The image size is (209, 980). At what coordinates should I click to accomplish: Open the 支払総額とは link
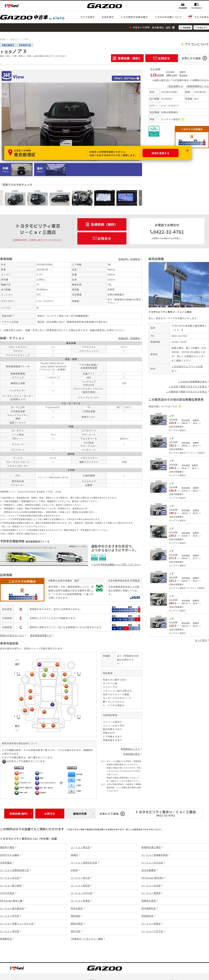[x=176, y=86]
